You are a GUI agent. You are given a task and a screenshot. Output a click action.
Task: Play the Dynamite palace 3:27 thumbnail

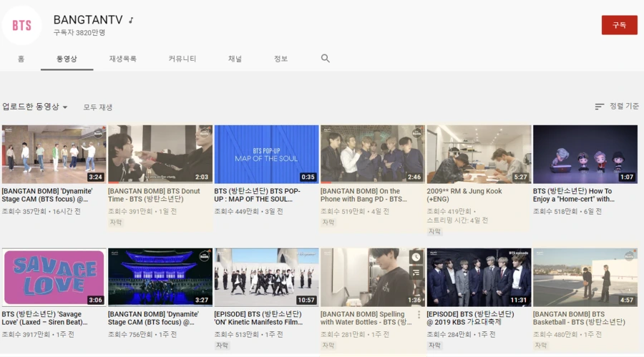click(160, 278)
